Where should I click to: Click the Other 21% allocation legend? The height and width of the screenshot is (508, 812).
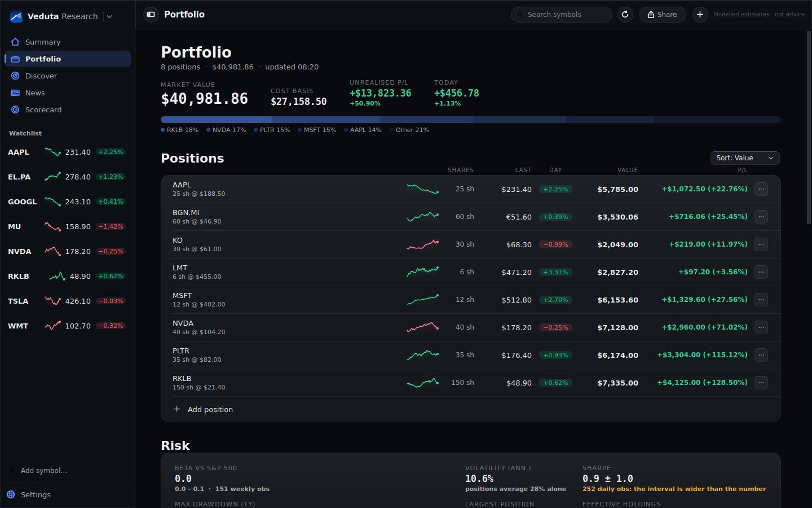click(409, 130)
